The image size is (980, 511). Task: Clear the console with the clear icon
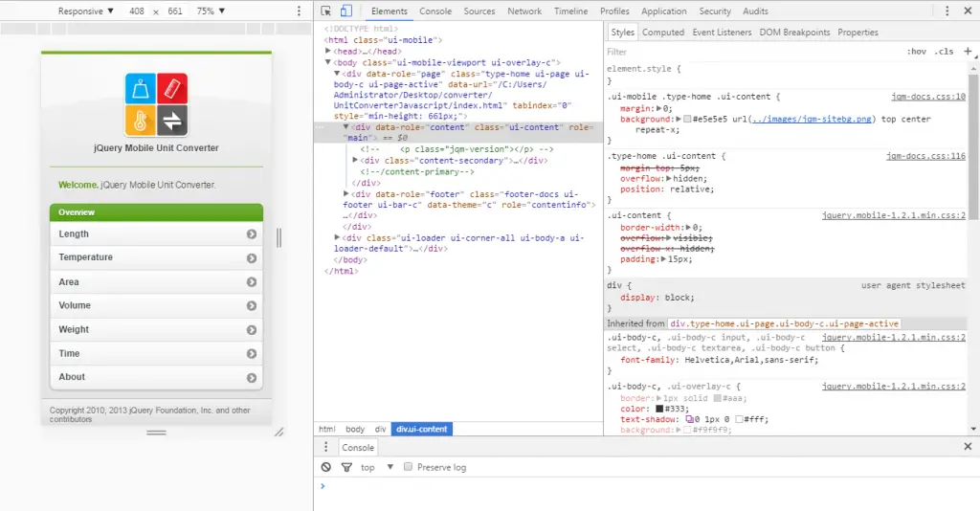pyautogui.click(x=326, y=467)
